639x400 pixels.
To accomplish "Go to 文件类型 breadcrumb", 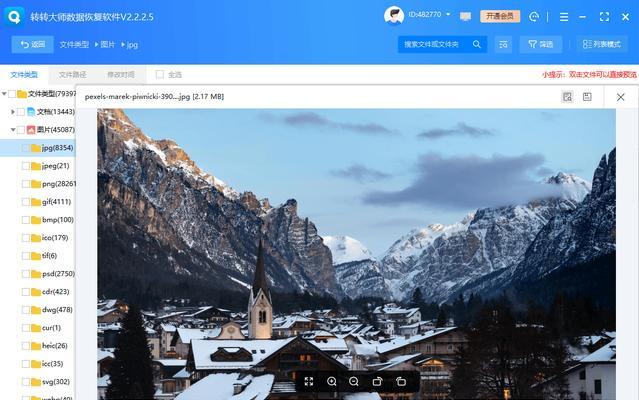I will click(74, 44).
